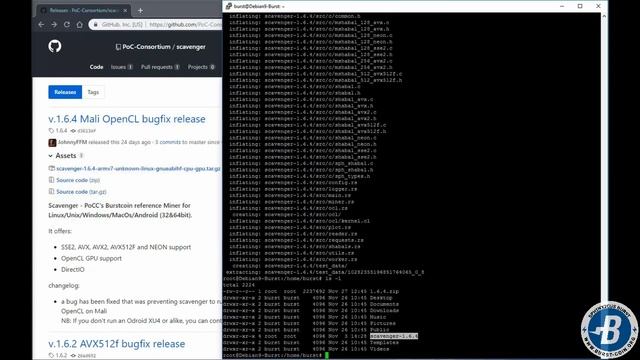Download Source code (tar.gz)
The width and height of the screenshot is (640, 360).
point(81,191)
